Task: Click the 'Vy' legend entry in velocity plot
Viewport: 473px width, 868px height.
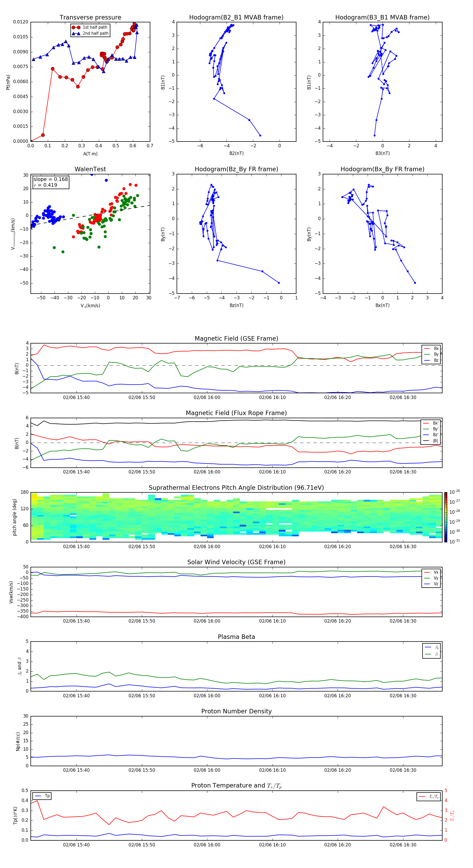Action: (x=431, y=578)
